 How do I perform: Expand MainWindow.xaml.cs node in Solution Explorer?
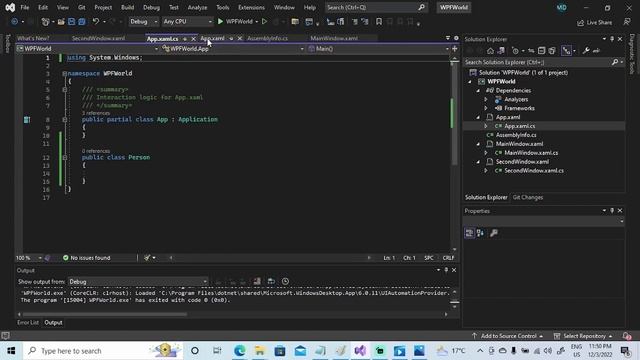(486, 153)
